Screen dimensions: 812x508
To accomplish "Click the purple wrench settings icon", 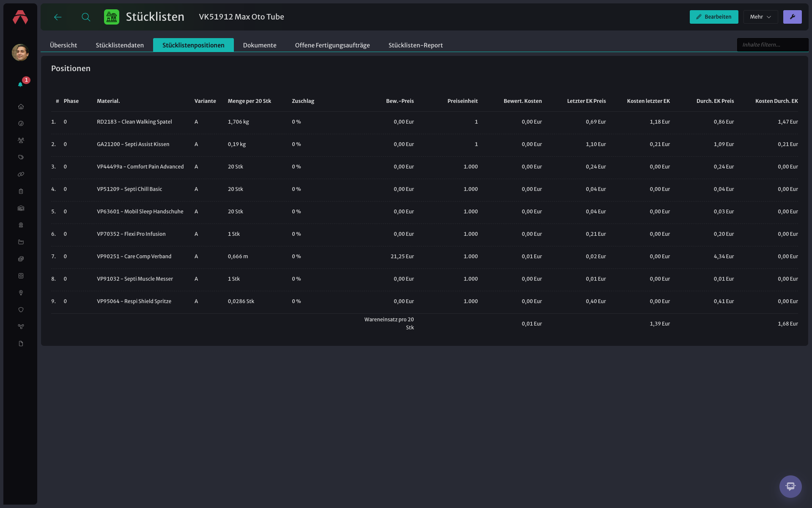I will (x=792, y=17).
